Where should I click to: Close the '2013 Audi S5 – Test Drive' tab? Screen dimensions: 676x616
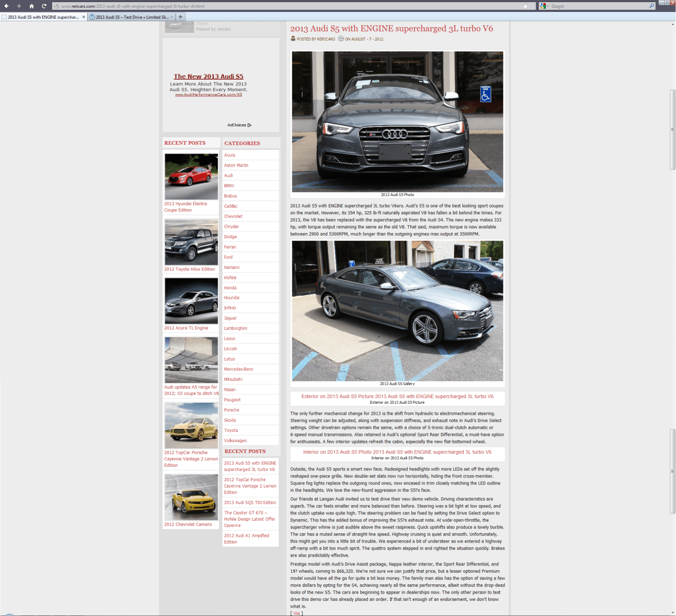[x=172, y=17]
